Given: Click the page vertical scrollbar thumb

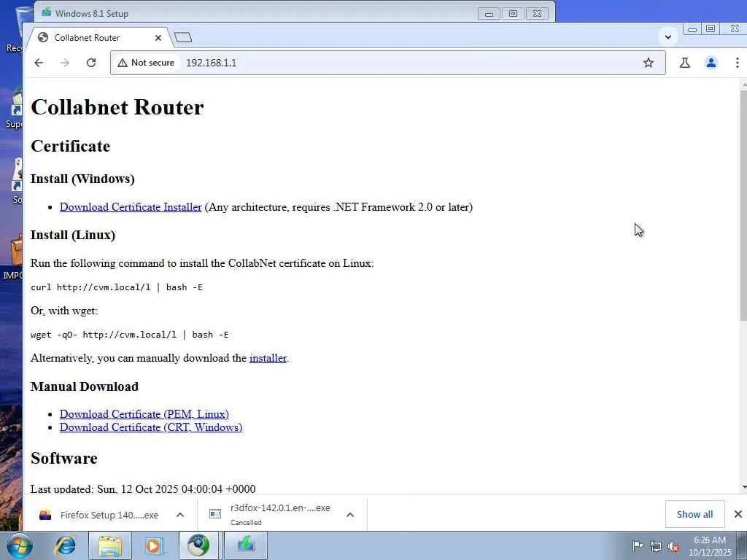Looking at the screenshot, I should click(743, 205).
